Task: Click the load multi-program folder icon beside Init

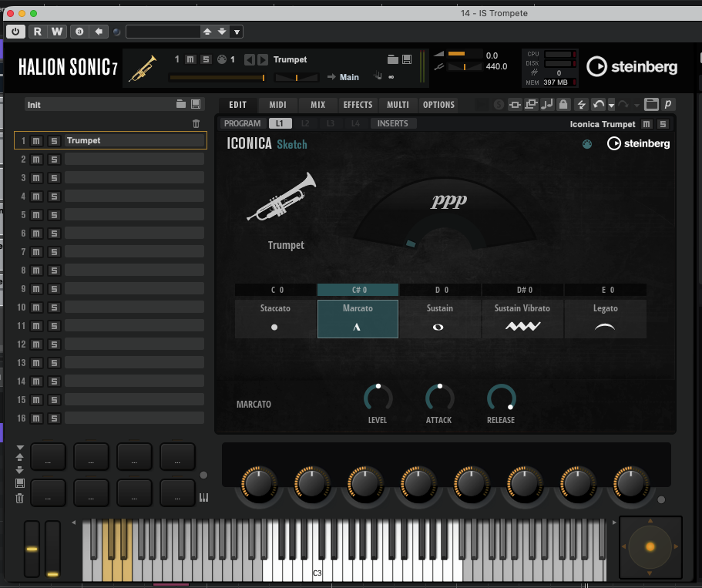Action: (x=181, y=104)
